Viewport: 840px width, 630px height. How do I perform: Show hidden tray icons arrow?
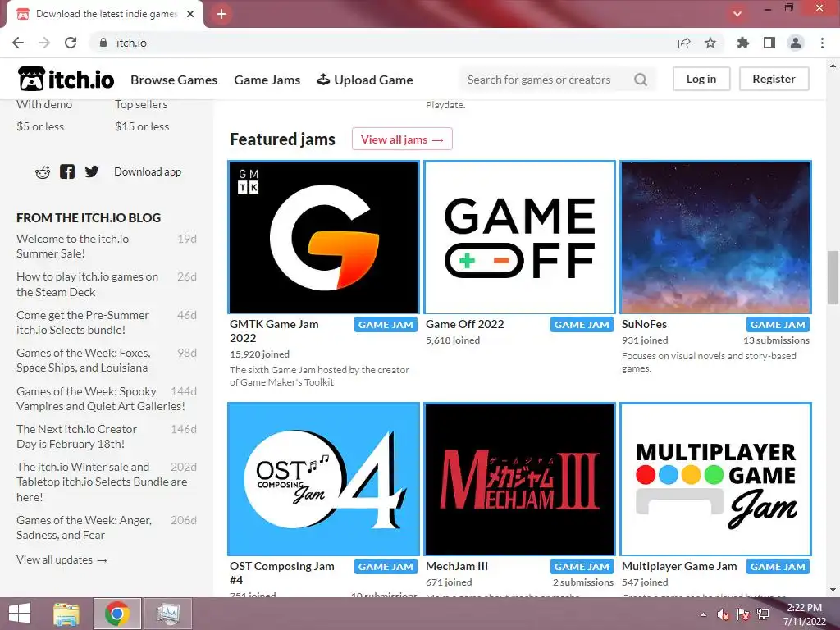point(703,614)
